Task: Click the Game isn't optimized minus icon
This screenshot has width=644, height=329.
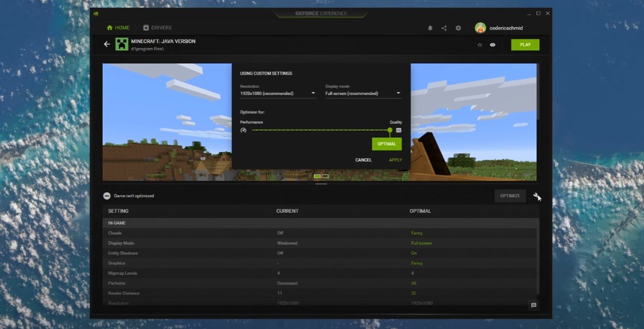Action: point(107,196)
